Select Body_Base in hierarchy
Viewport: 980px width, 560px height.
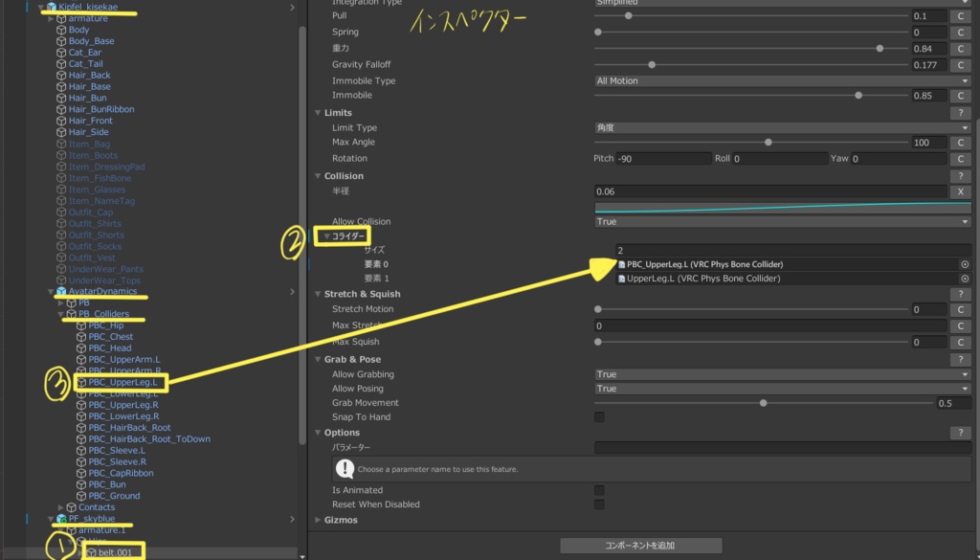91,41
